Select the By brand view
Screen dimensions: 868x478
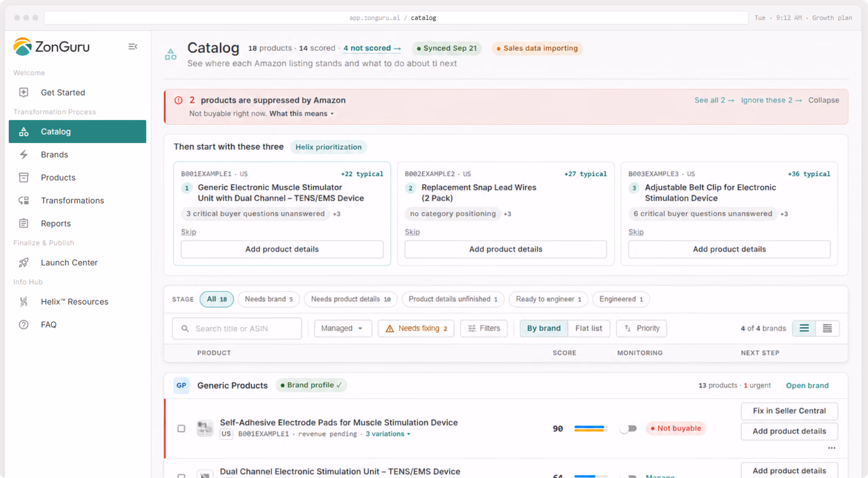[544, 328]
